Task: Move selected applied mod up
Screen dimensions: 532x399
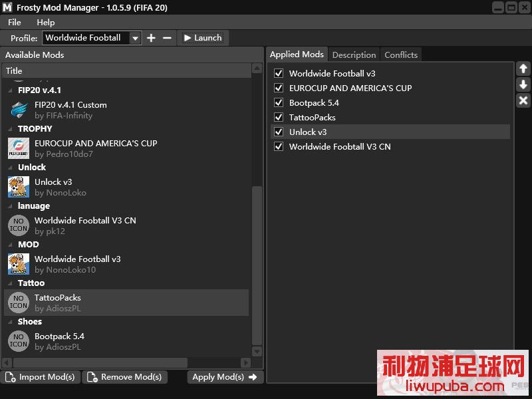Action: coord(523,69)
